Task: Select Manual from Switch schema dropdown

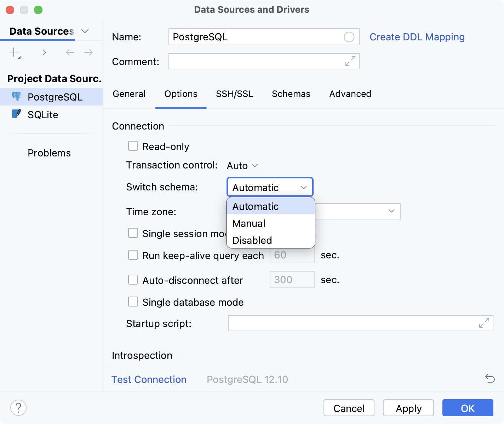Action: point(248,223)
